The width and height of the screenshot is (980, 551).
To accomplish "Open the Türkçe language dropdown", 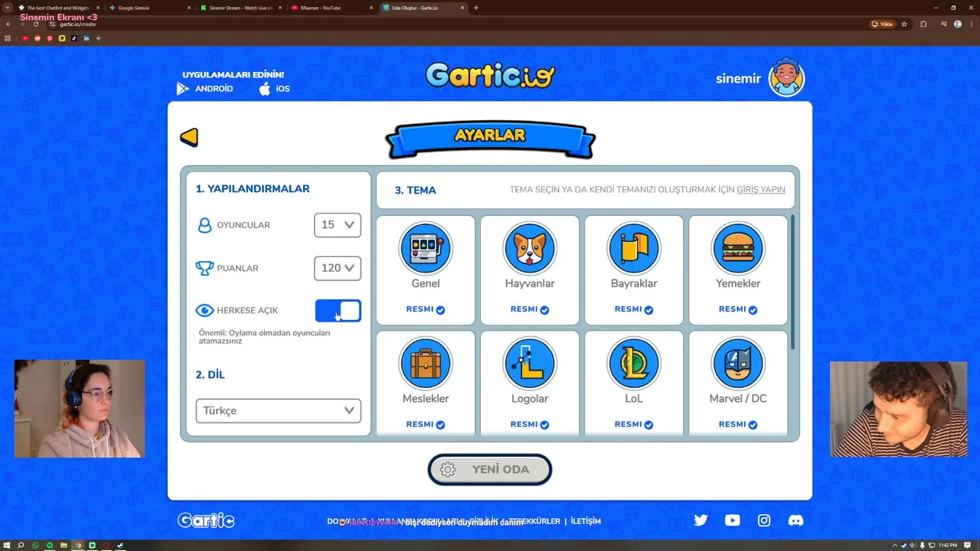I will coord(279,411).
